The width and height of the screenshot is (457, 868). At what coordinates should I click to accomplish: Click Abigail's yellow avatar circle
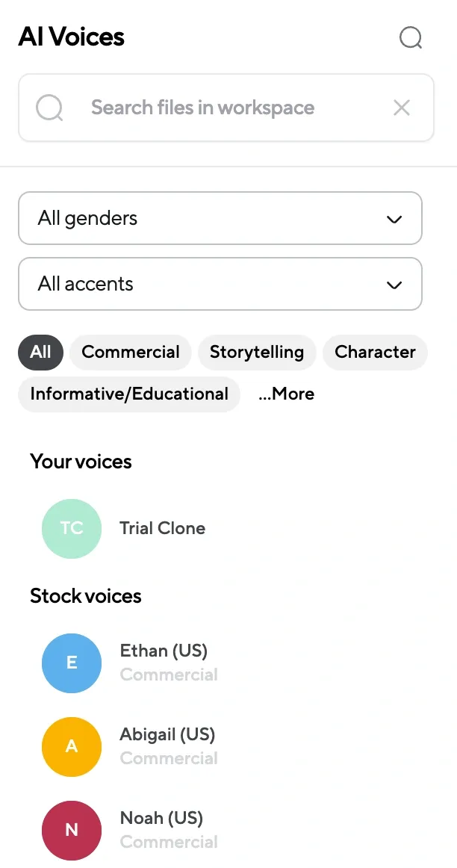tap(71, 747)
